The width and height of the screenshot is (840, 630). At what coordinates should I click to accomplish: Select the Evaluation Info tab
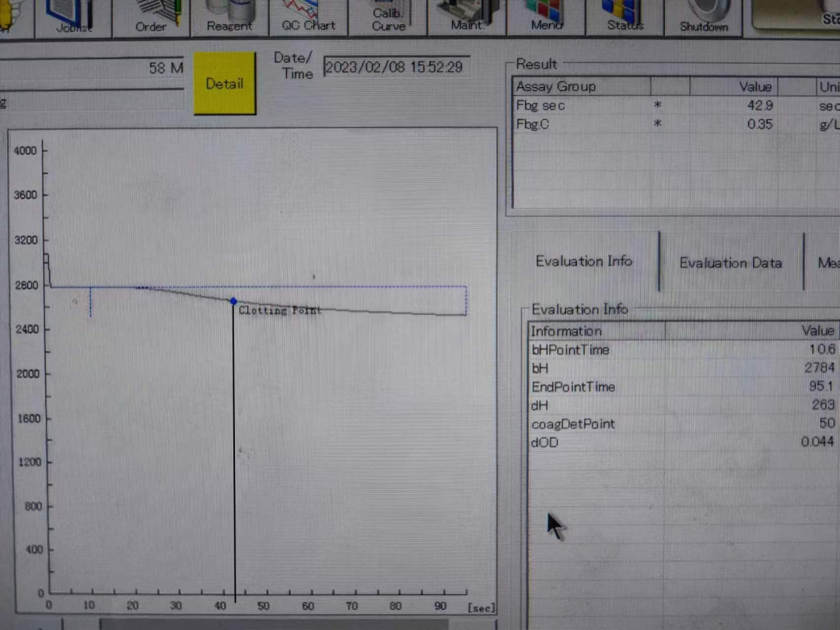pyautogui.click(x=584, y=261)
